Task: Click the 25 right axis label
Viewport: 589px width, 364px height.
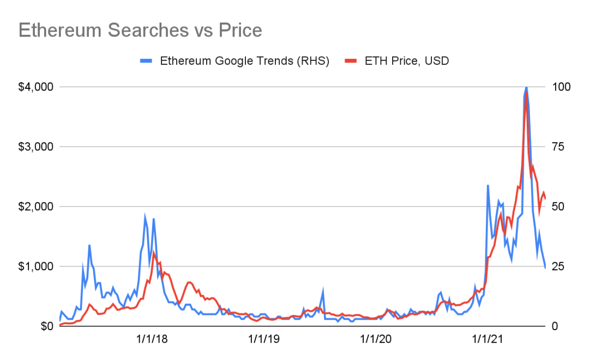Action: coord(558,266)
